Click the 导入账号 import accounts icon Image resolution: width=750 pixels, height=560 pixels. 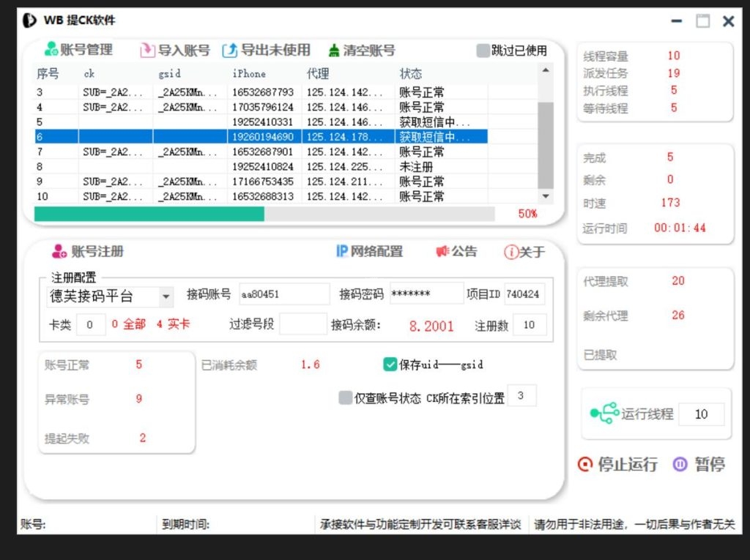pos(149,50)
